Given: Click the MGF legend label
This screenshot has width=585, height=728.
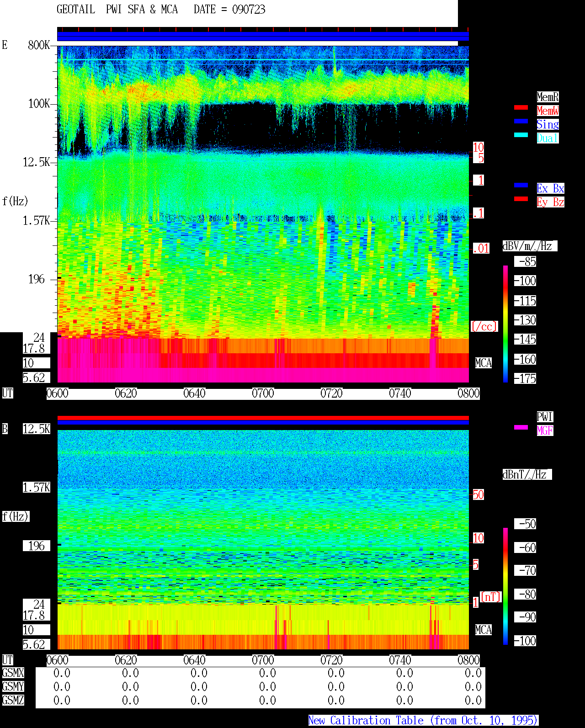Looking at the screenshot, I should [545, 430].
